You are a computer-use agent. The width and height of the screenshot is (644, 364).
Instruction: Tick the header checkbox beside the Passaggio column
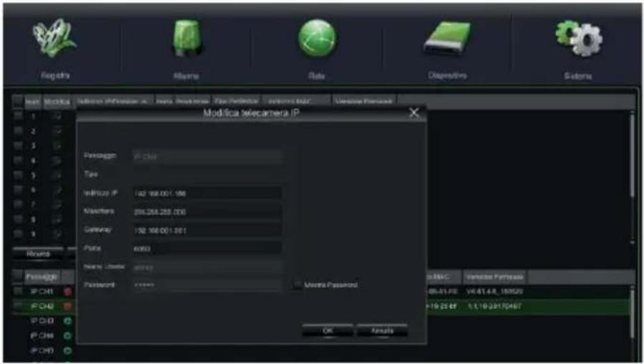[18, 277]
